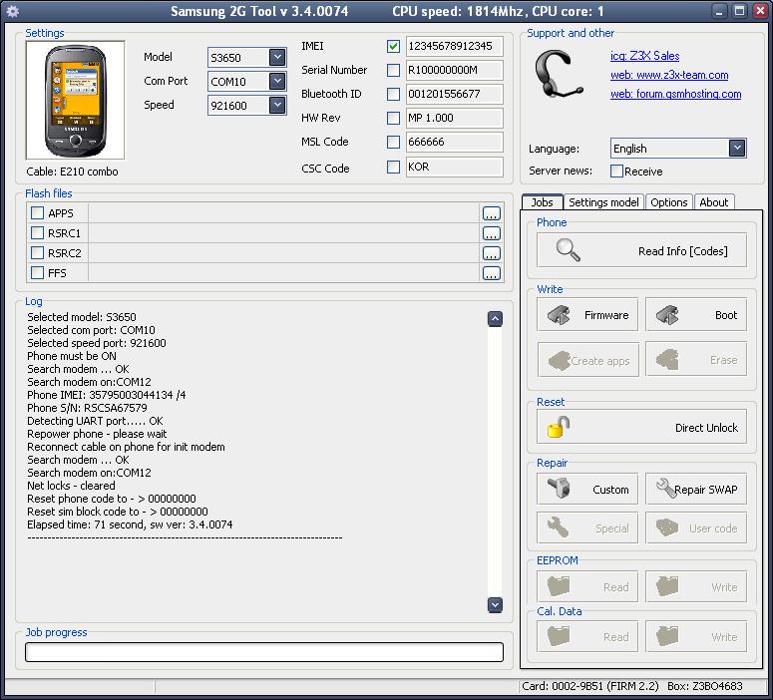Open the Speed dropdown
This screenshot has height=700, width=773.
click(x=277, y=105)
